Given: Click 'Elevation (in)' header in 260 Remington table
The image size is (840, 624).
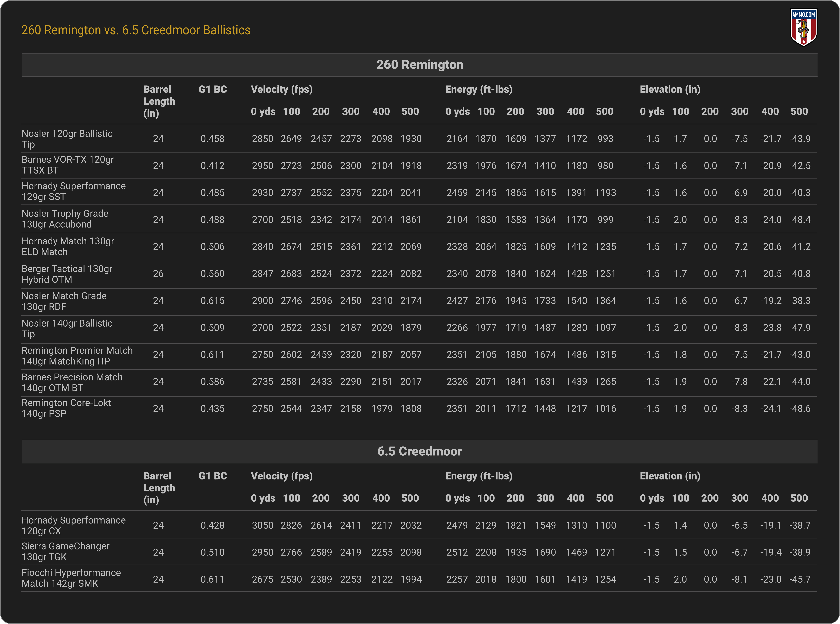Looking at the screenshot, I should (x=670, y=90).
